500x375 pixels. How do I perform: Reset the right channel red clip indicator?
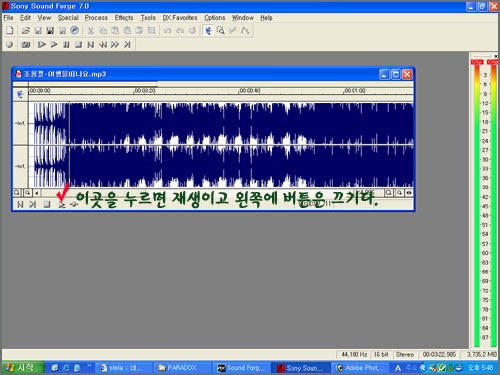coord(493,62)
